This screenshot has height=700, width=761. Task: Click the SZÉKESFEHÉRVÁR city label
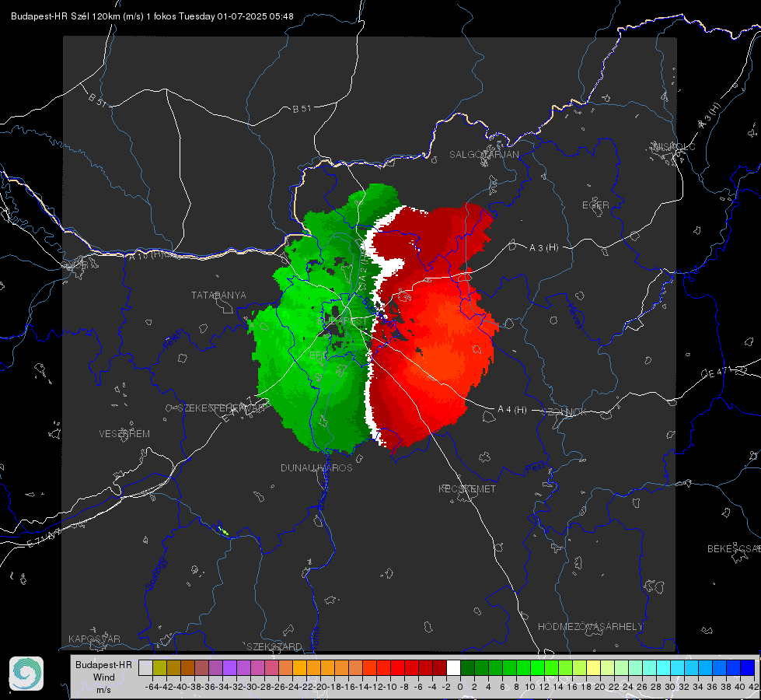click(222, 408)
